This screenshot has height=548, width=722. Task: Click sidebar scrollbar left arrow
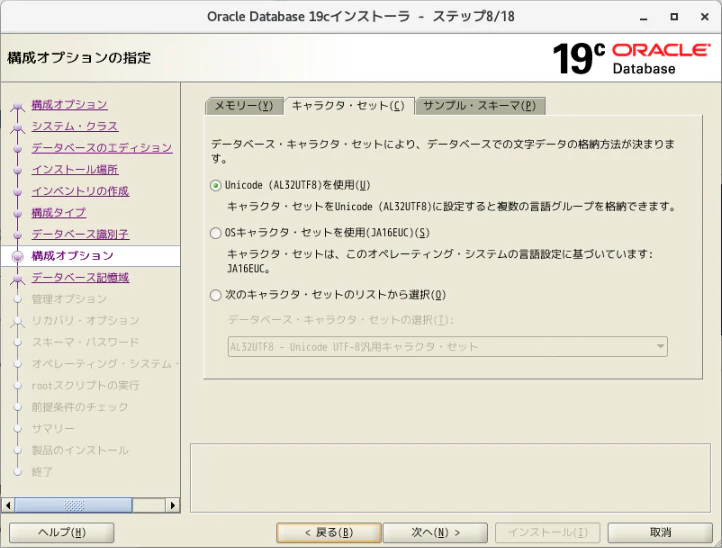tap(8, 506)
